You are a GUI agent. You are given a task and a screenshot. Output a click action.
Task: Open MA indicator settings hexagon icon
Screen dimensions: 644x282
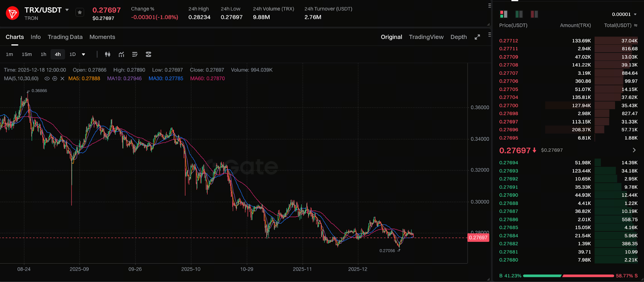pos(55,79)
